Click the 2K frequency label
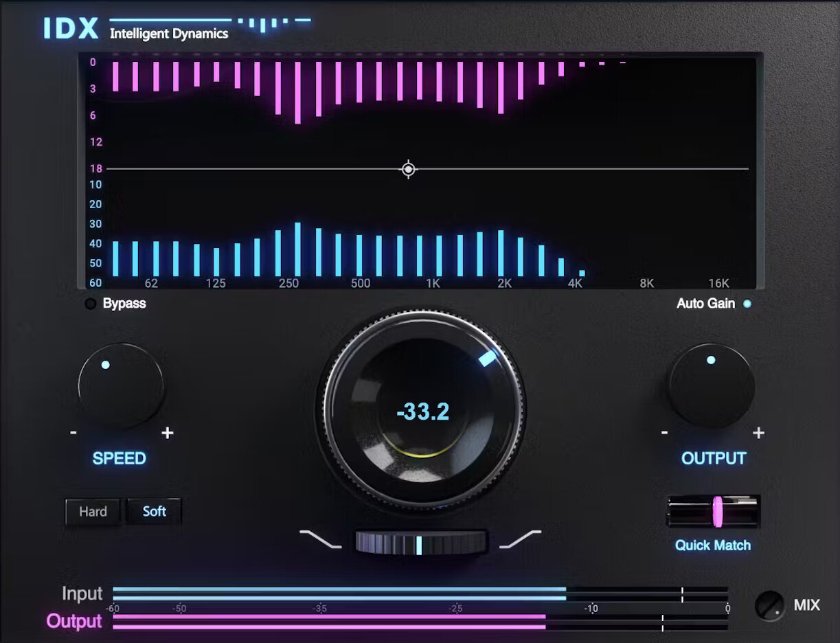This screenshot has width=840, height=643. tap(504, 283)
